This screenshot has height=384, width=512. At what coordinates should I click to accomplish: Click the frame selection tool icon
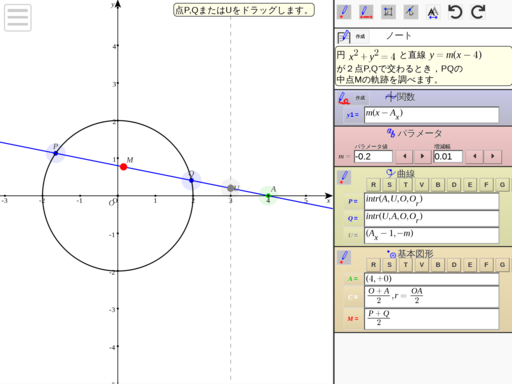click(x=388, y=12)
